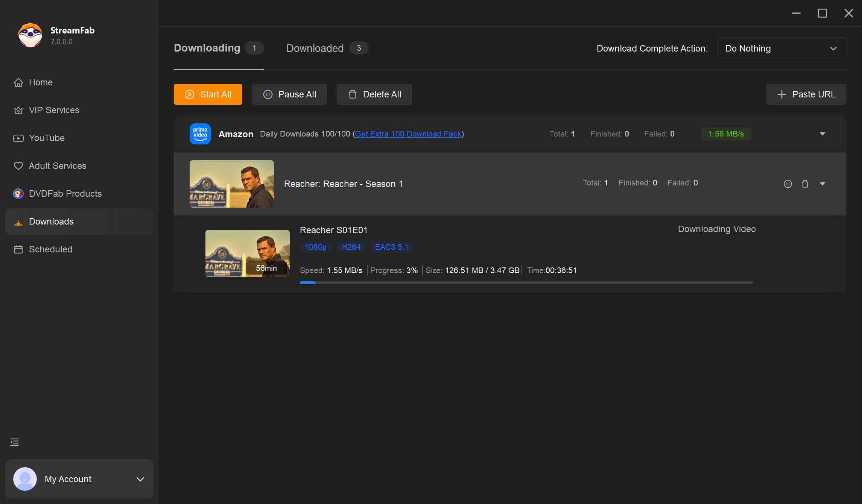Select VIP Services in the sidebar
The width and height of the screenshot is (862, 504).
point(53,110)
